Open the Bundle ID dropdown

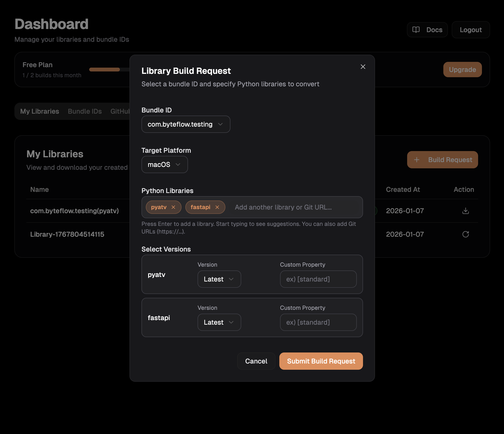[186, 124]
